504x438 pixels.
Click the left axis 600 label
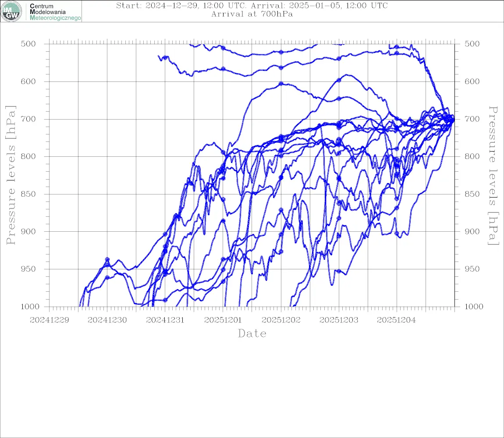(28, 81)
